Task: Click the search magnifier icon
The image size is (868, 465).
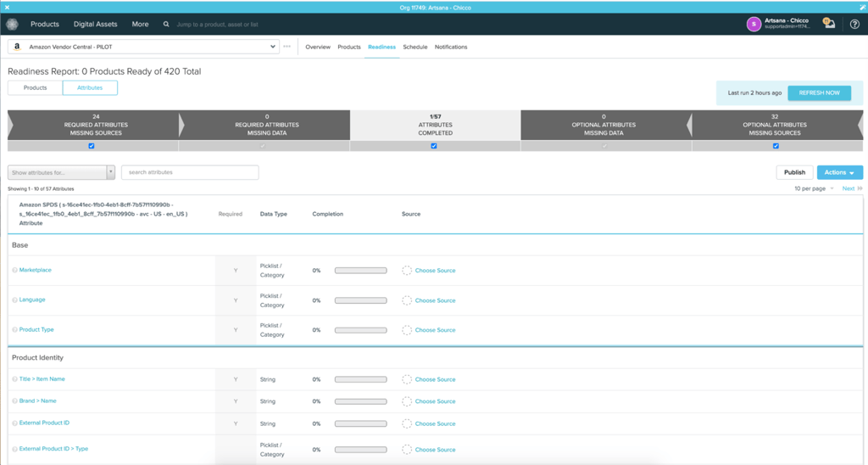Action: pos(166,25)
